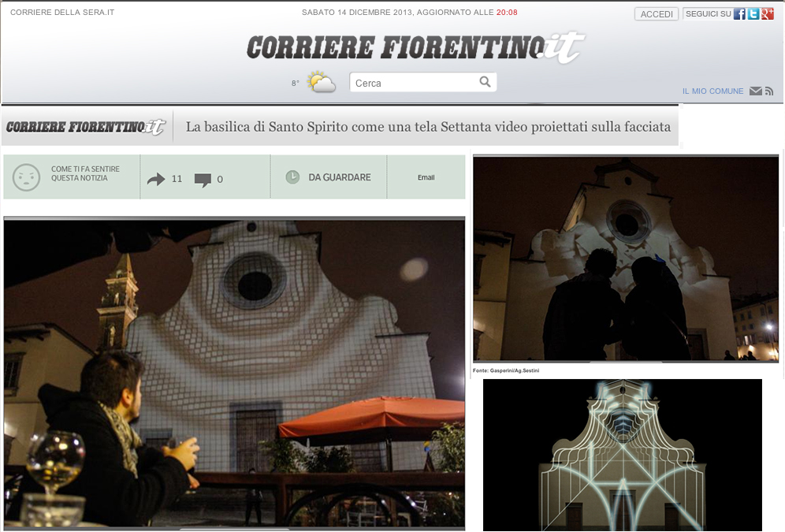Open the Google Plus follow icon

(767, 13)
